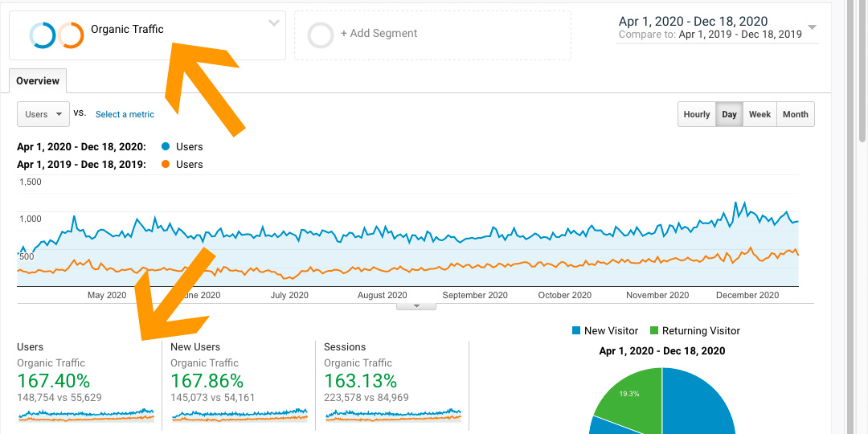
Task: Click the Compare to Apr 1, 2019 date text
Action: 710,35
